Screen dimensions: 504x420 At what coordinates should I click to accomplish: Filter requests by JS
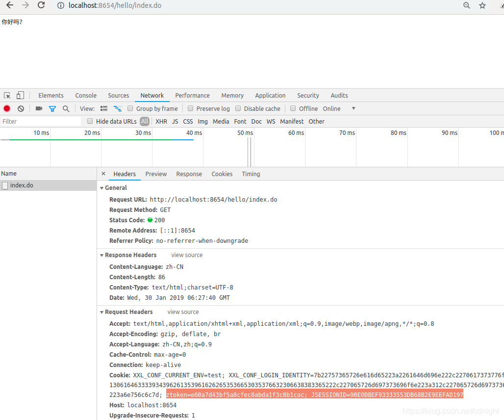[x=175, y=121]
